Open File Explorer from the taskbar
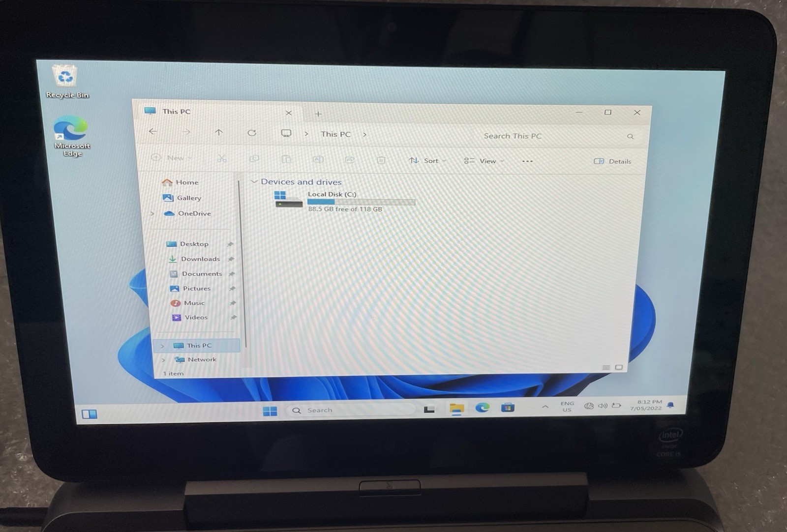 pyautogui.click(x=457, y=409)
